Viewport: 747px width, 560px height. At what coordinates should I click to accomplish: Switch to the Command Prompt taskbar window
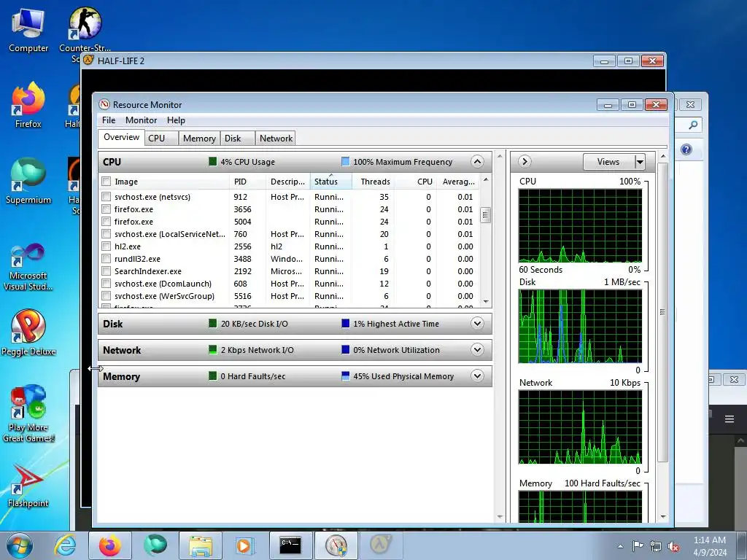[x=290, y=545]
